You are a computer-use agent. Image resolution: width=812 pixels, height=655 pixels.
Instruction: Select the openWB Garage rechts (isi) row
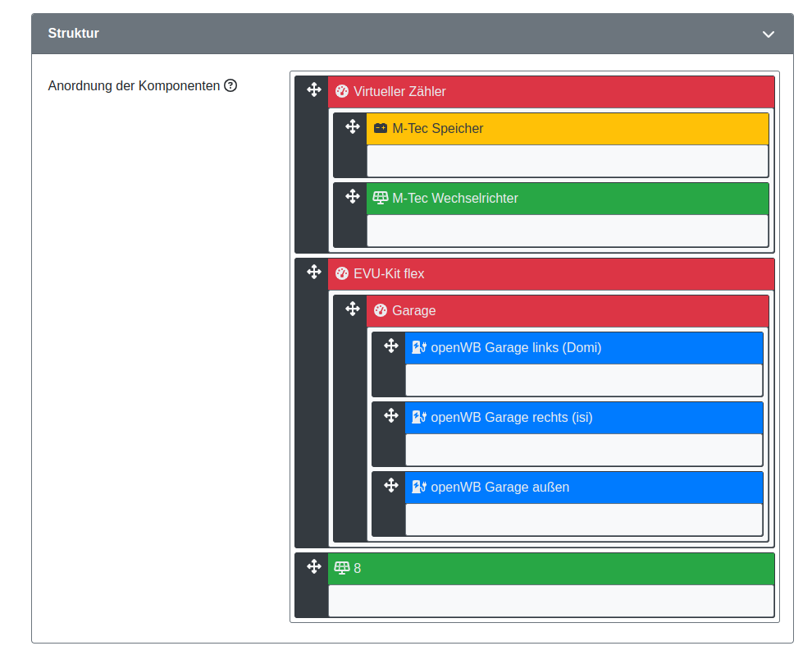tap(584, 418)
